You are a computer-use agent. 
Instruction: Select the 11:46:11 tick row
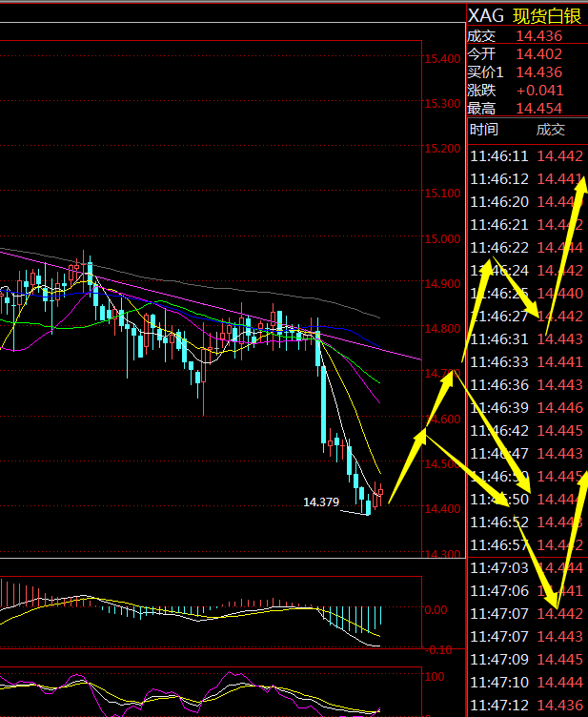coord(527,156)
